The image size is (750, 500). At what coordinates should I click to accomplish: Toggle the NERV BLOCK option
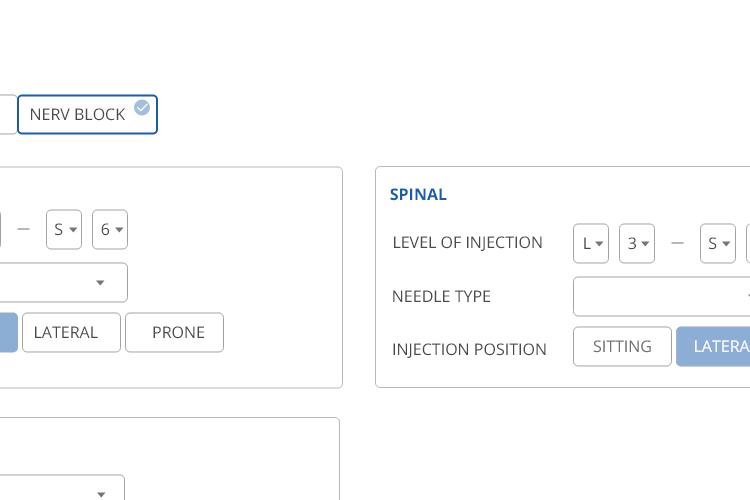pyautogui.click(x=88, y=114)
